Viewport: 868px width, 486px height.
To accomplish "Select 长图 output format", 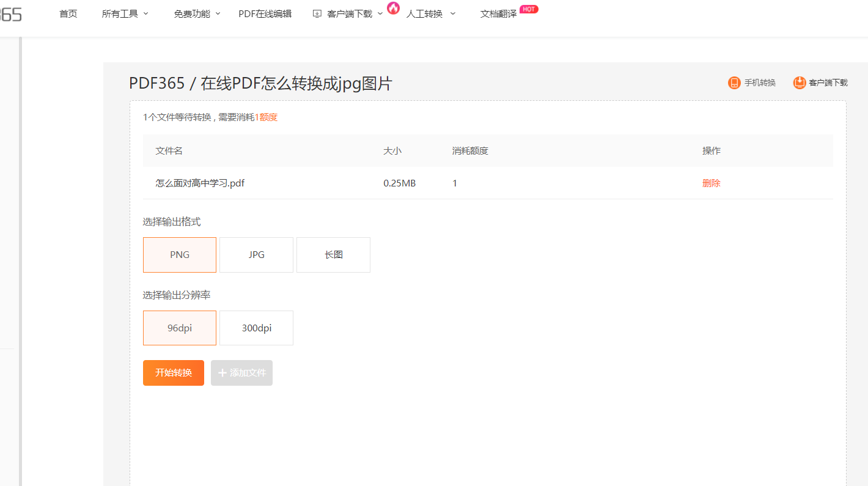I will tap(333, 255).
